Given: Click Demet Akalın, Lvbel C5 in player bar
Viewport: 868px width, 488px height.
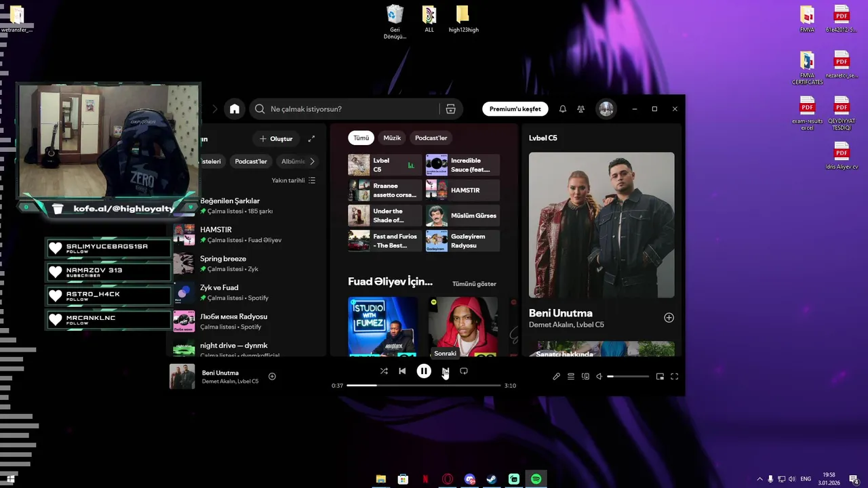Looking at the screenshot, I should [230, 382].
